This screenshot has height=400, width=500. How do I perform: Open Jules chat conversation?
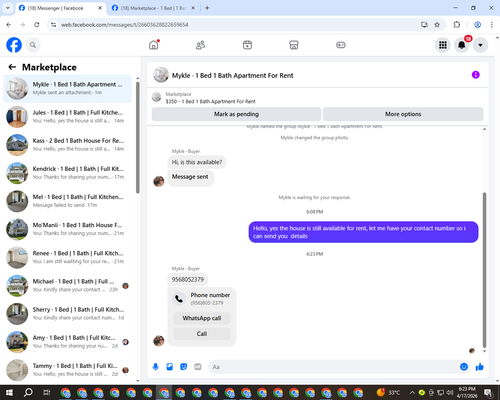(x=67, y=117)
